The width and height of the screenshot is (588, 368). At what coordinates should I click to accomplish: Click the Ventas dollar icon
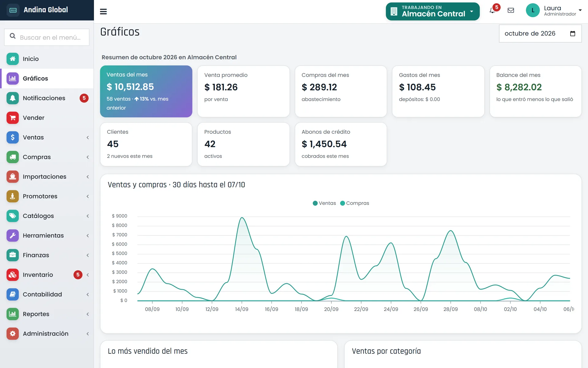(x=13, y=137)
